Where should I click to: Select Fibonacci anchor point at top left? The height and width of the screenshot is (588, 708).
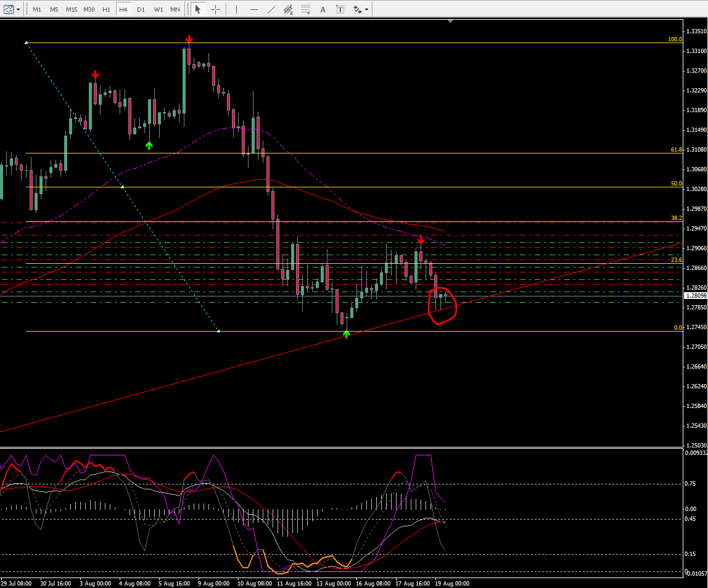[26, 43]
